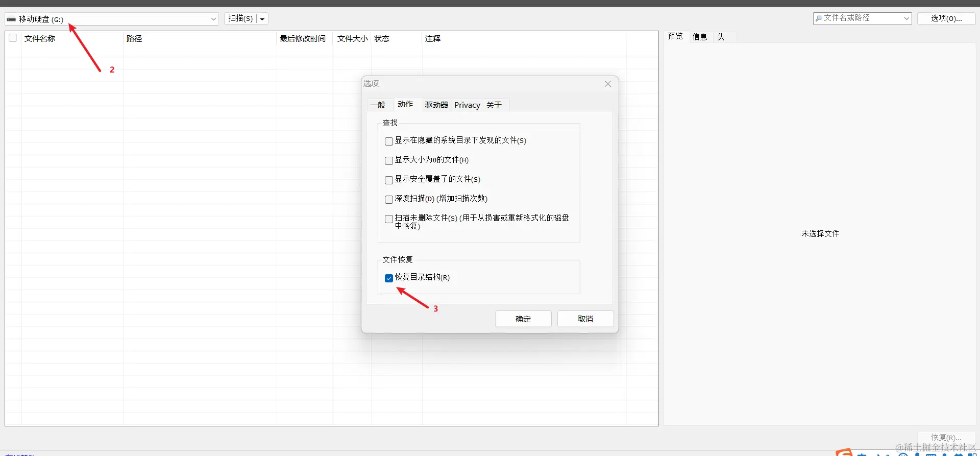Select the Privacy tab in options dialog

(x=468, y=105)
